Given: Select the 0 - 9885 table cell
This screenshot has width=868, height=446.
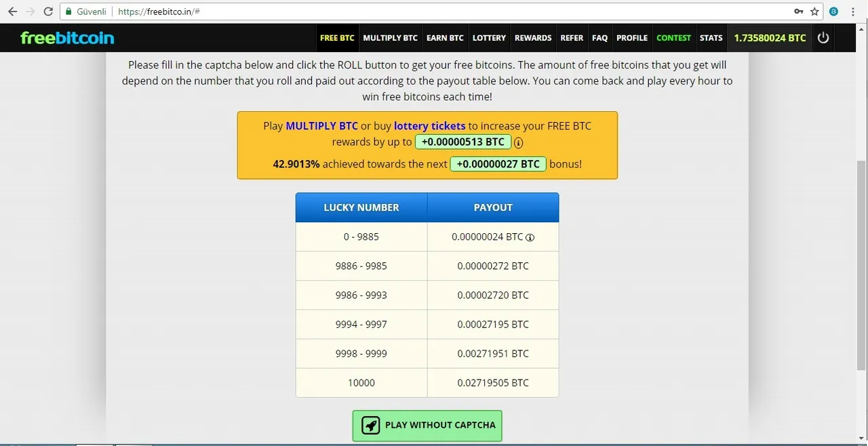Looking at the screenshot, I should [x=361, y=237].
